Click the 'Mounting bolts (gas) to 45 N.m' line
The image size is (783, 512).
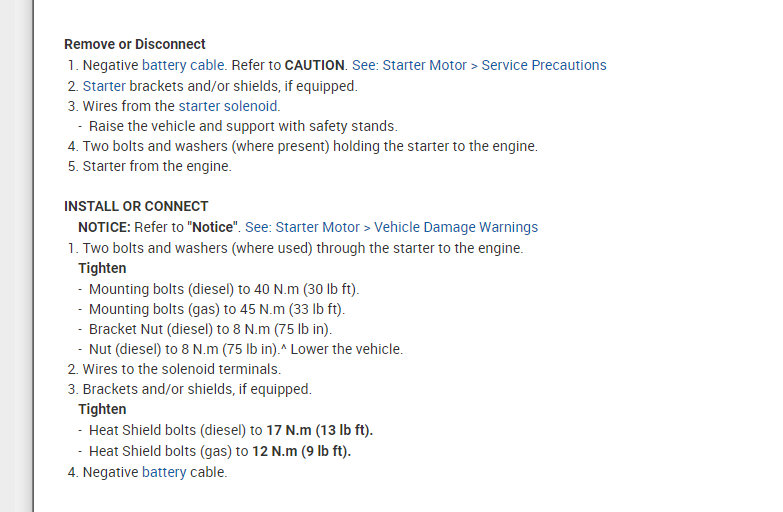[216, 309]
